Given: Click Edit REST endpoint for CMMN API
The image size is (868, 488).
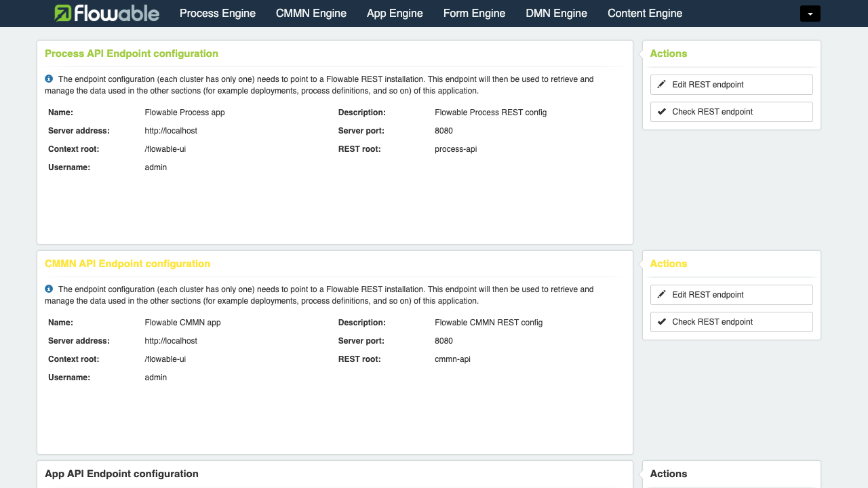Looking at the screenshot, I should pyautogui.click(x=731, y=295).
